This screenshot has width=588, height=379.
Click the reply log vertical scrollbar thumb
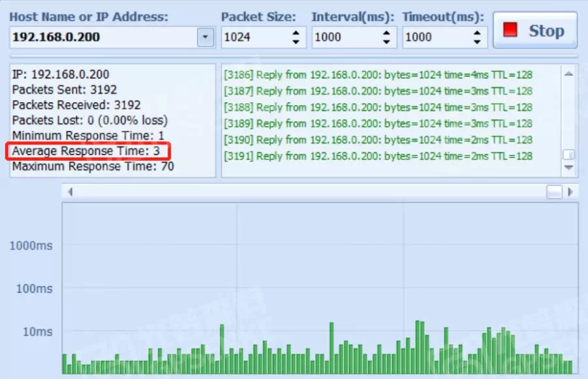568,154
